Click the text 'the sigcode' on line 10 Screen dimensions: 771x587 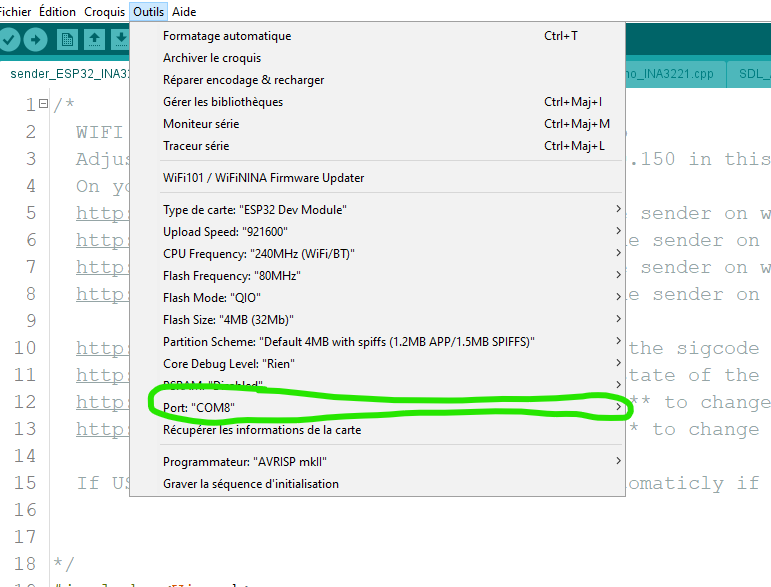pos(694,348)
